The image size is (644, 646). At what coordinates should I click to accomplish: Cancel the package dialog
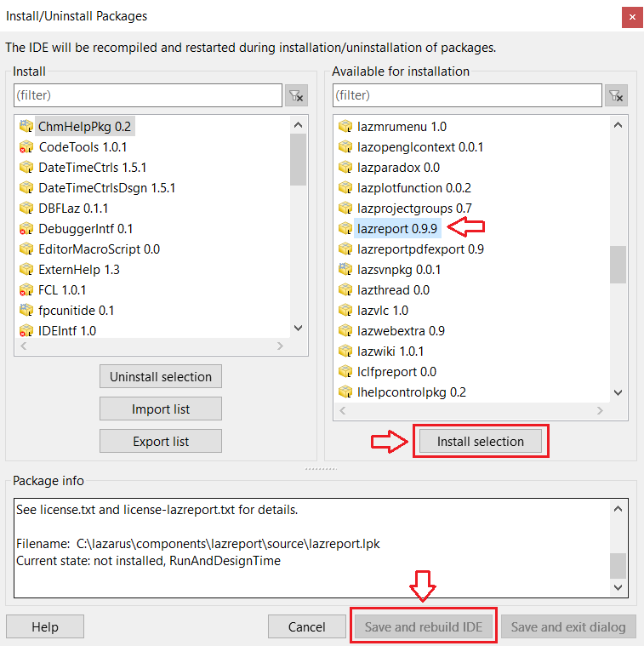click(x=307, y=626)
